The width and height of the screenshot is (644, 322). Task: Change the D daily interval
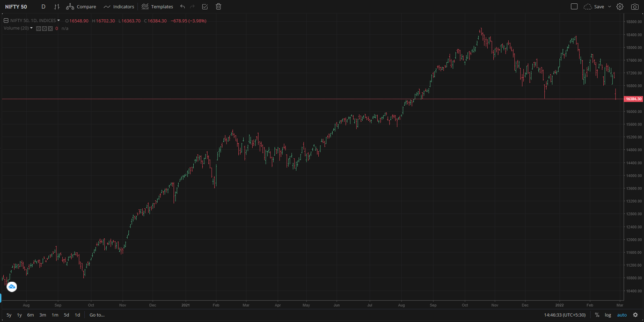[x=43, y=6]
